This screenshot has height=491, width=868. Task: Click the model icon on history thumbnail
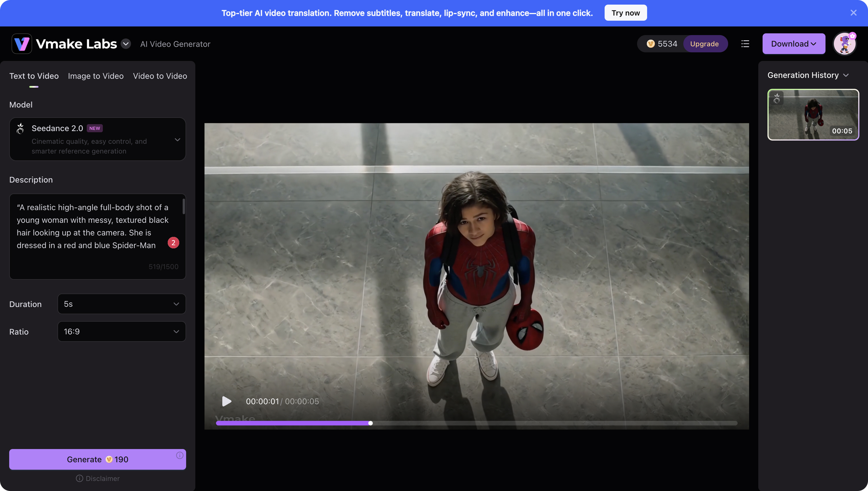coord(777,99)
